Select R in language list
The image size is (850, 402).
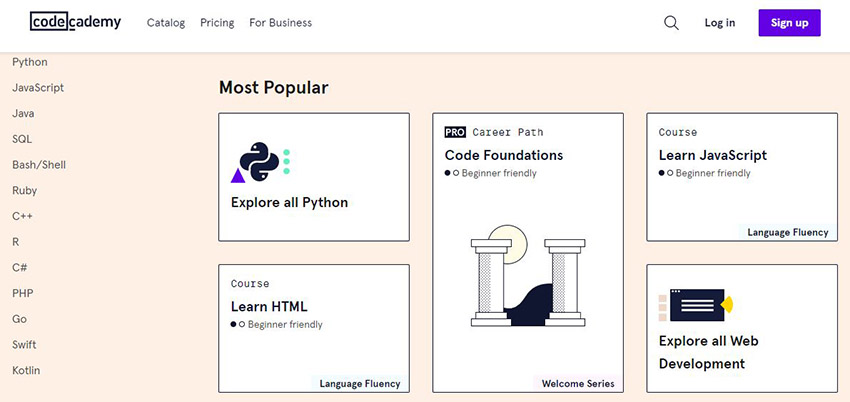point(16,242)
